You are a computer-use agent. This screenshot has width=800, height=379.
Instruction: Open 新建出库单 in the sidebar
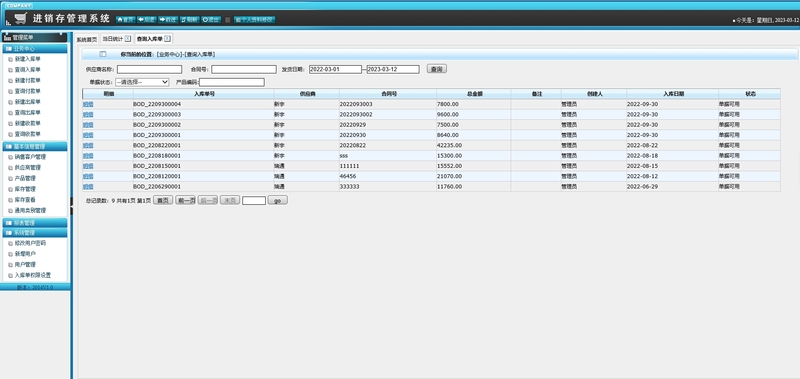tap(28, 102)
